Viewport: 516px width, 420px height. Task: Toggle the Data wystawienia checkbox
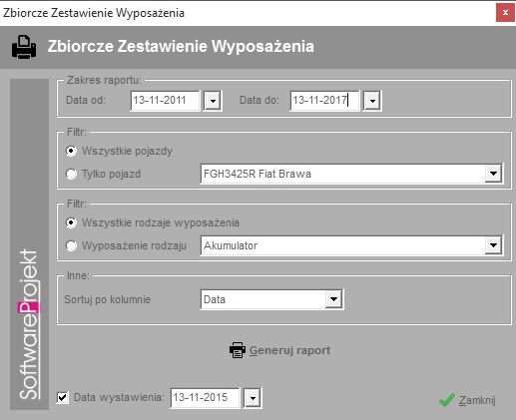click(x=63, y=397)
